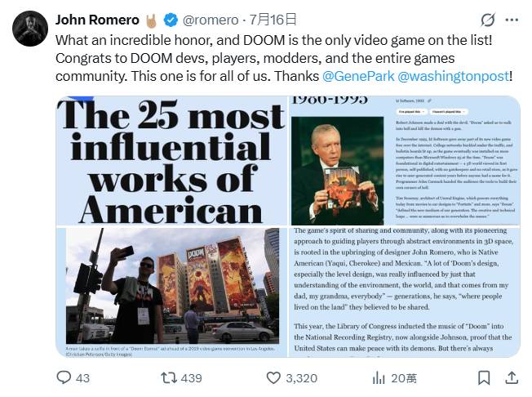This screenshot has height=397, width=532.
Task: View tweet analytics bar chart icon
Action: (379, 377)
